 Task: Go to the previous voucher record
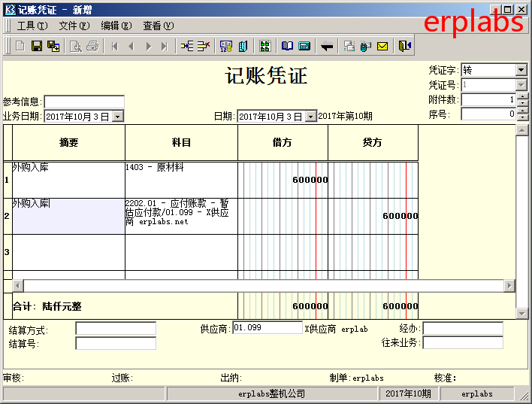[131, 46]
